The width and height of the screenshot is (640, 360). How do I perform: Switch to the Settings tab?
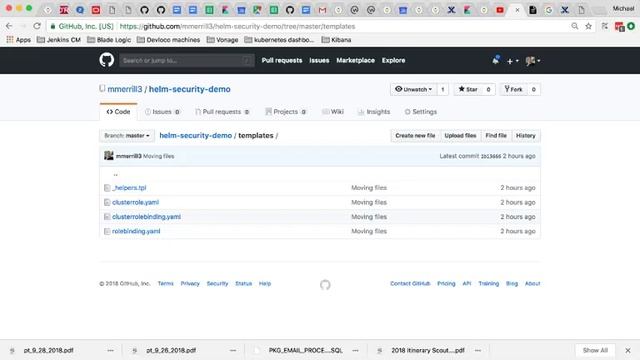(420, 112)
